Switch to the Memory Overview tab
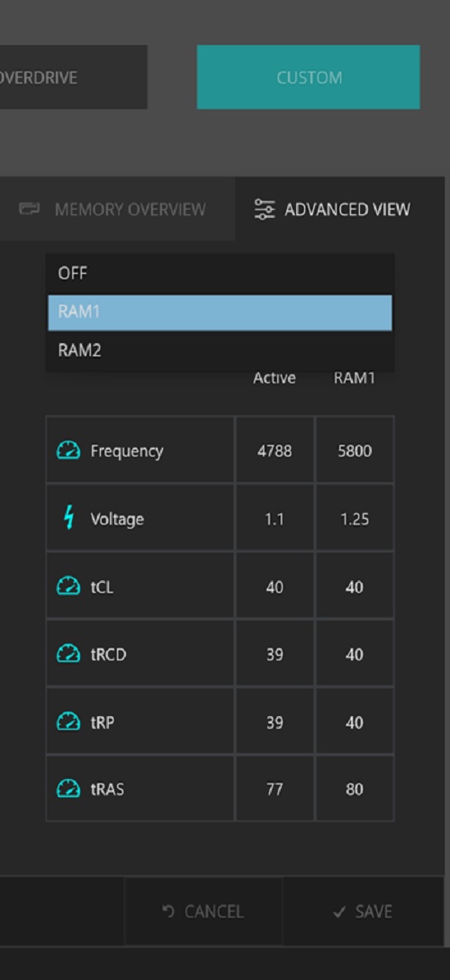450x980 pixels. 117,209
